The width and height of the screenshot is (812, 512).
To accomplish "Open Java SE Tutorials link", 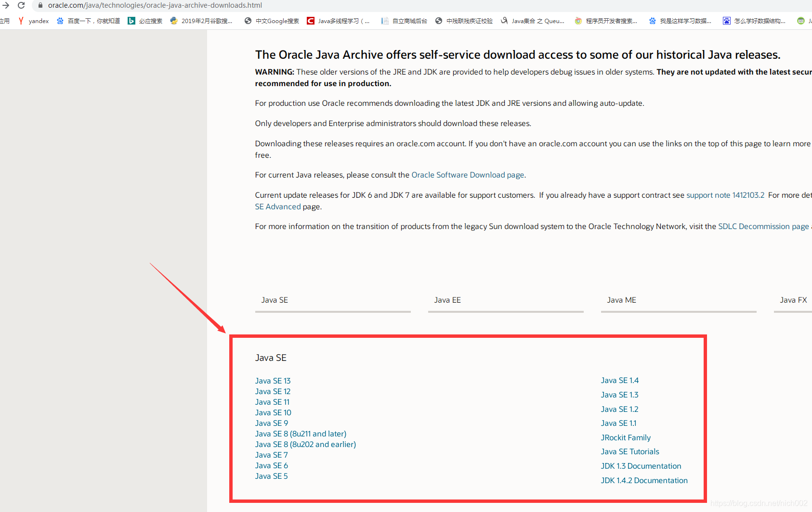I will 630,452.
